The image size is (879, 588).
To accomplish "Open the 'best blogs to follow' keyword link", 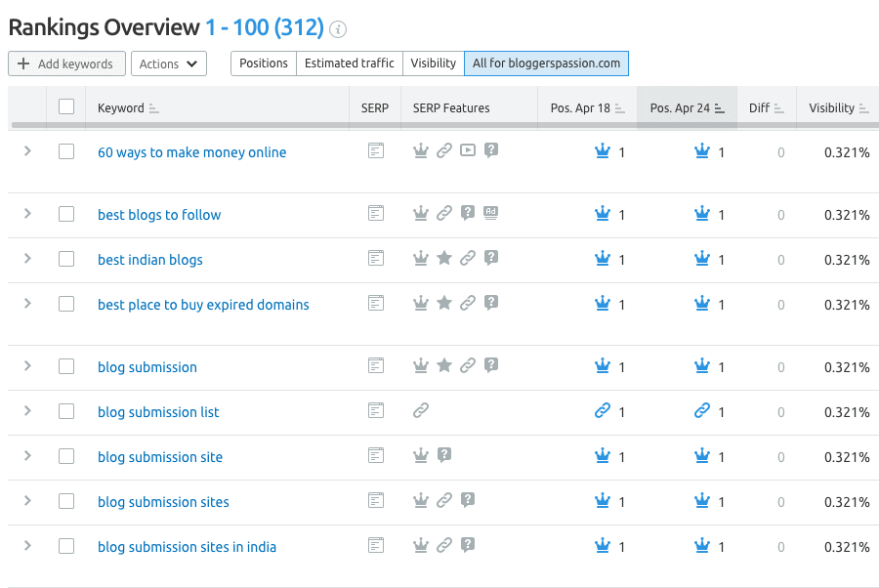I will point(159,215).
